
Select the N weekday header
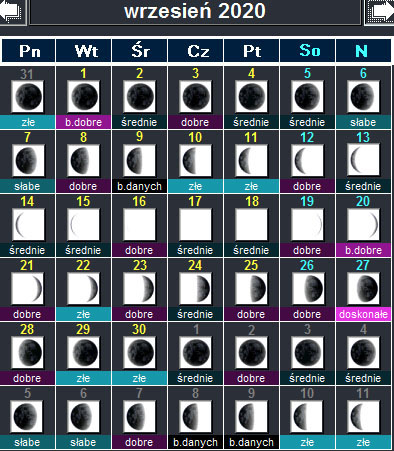[x=363, y=51]
